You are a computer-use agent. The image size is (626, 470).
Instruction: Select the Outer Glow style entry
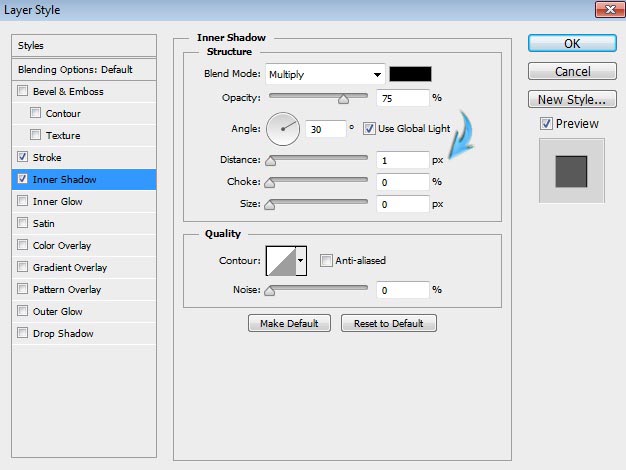(x=57, y=311)
